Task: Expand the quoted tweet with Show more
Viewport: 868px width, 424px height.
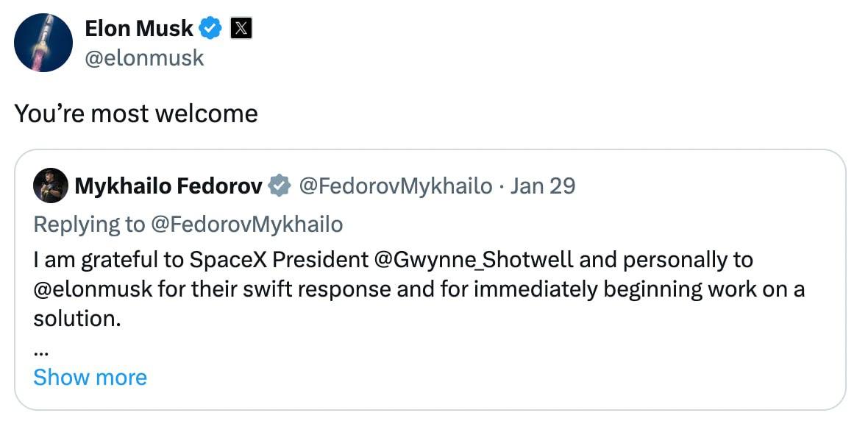Action: click(x=90, y=378)
